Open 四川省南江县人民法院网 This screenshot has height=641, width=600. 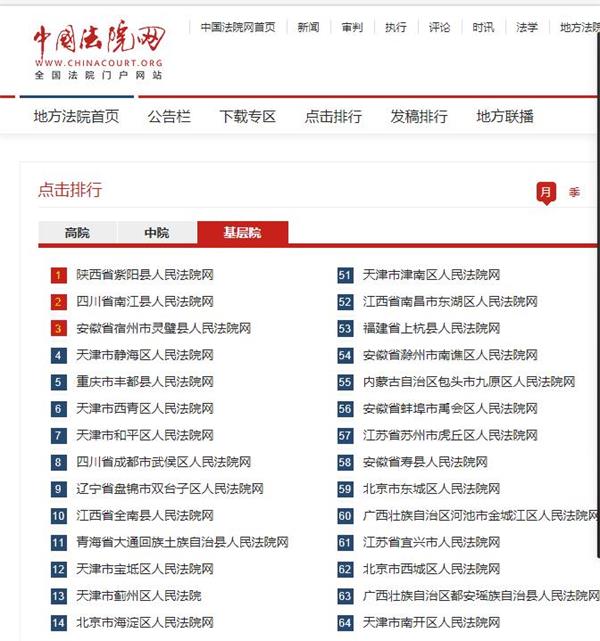click(145, 302)
